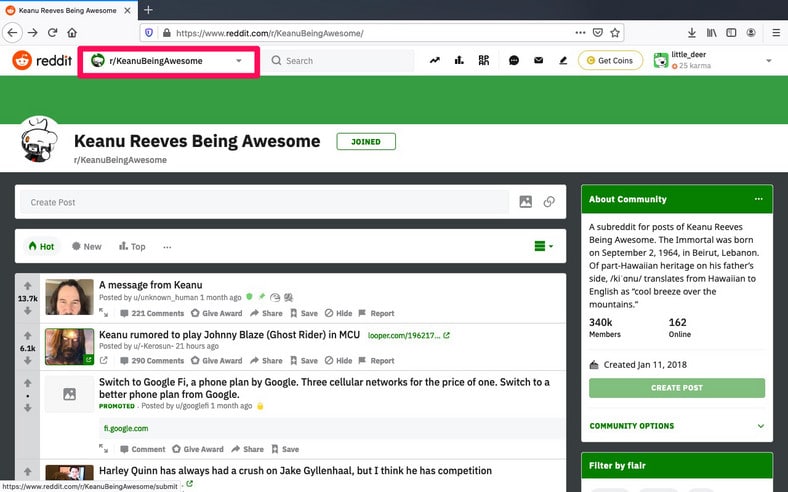The width and height of the screenshot is (788, 492).
Task: Save the 'A message from Keanu' post
Action: coord(303,313)
